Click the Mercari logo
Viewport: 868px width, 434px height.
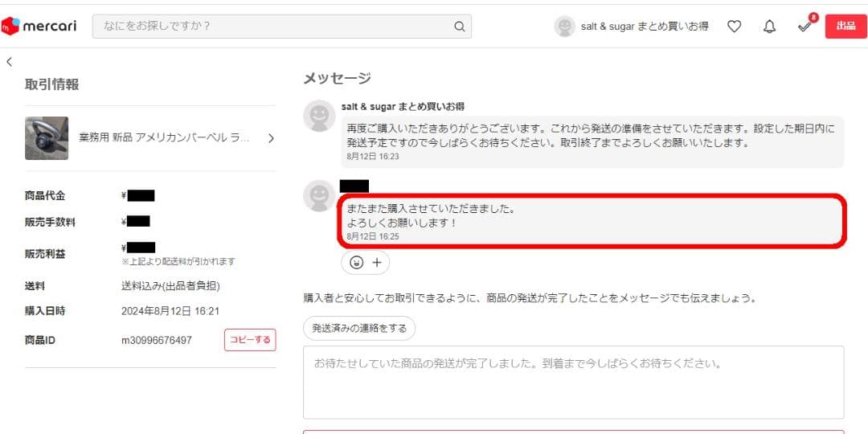[39, 26]
